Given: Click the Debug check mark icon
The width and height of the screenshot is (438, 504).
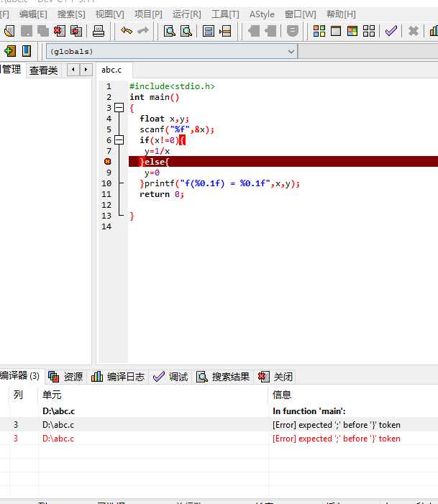Looking at the screenshot, I should [391, 31].
